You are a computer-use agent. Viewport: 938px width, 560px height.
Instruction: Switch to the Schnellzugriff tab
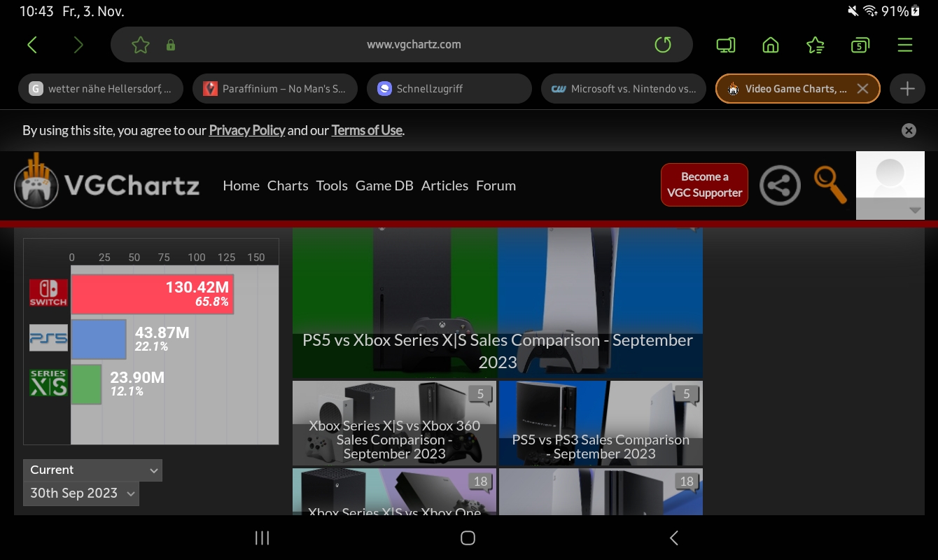click(449, 88)
